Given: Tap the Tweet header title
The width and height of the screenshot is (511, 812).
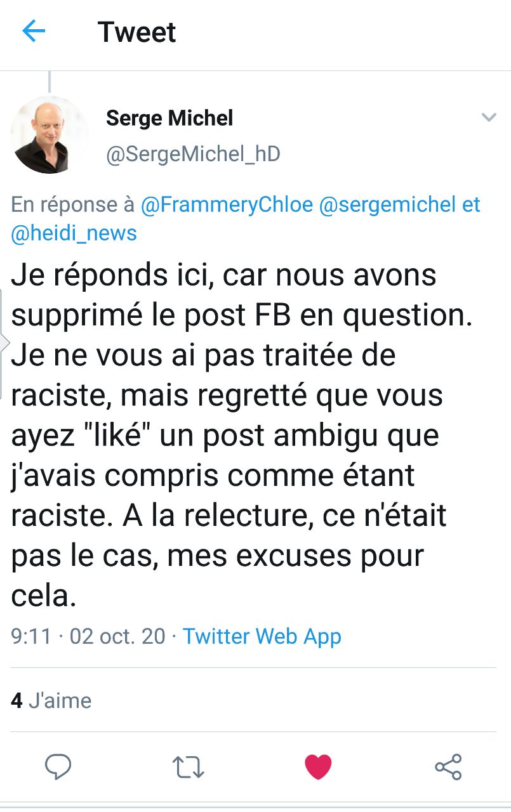Looking at the screenshot, I should (x=137, y=32).
